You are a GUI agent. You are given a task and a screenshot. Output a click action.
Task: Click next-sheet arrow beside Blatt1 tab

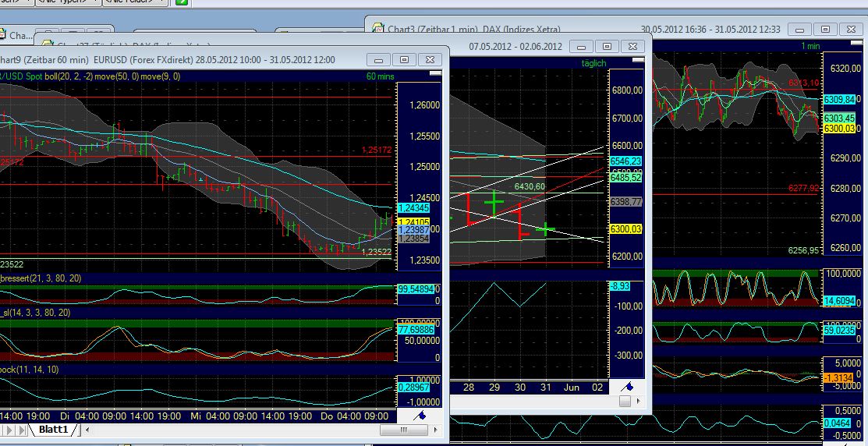[9, 430]
